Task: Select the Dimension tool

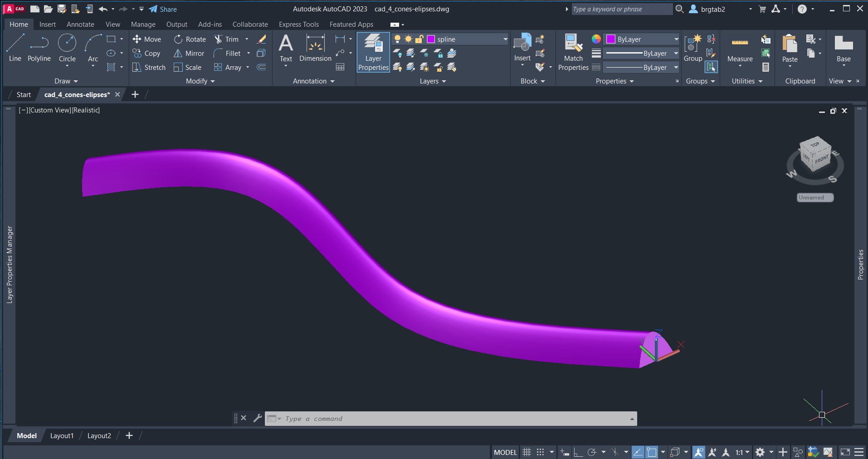Action: pyautogui.click(x=315, y=48)
